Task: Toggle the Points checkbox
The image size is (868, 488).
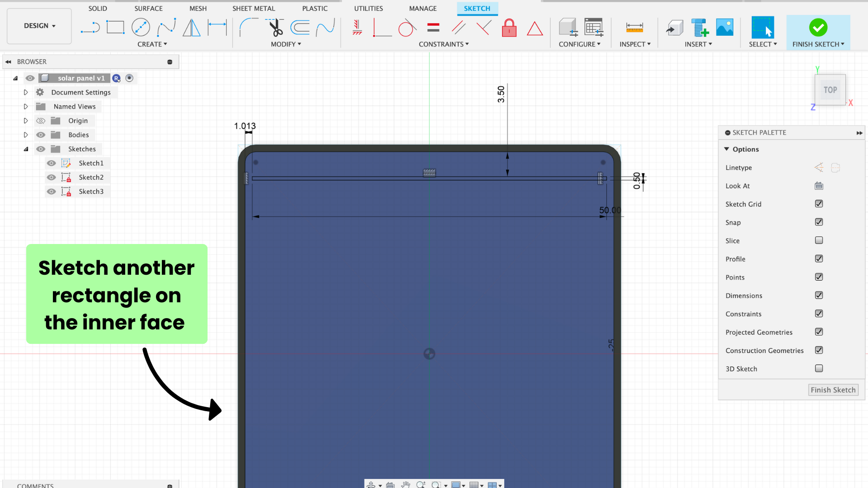Action: 819,277
